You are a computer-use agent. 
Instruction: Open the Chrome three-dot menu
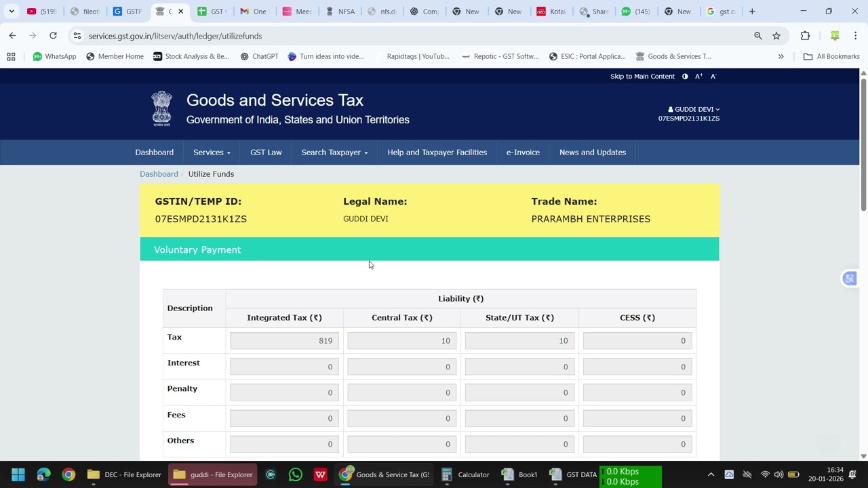pos(855,36)
